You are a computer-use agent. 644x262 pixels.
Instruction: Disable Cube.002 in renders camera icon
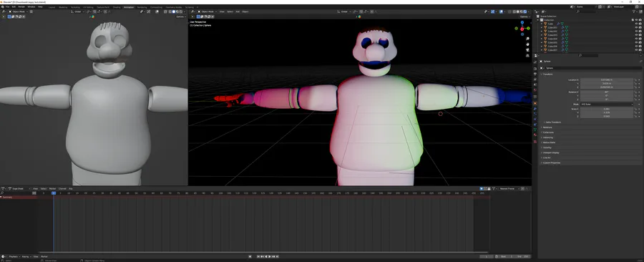tap(640, 31)
